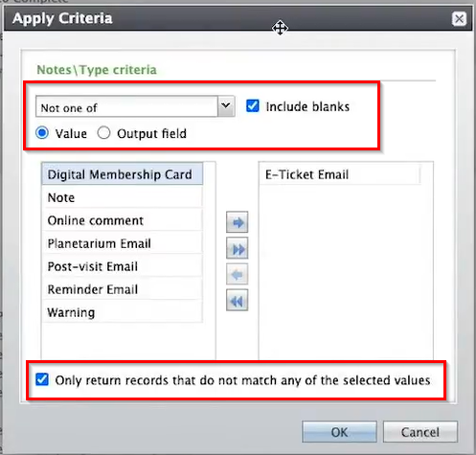Remove all values with double-left arrow

click(x=237, y=300)
